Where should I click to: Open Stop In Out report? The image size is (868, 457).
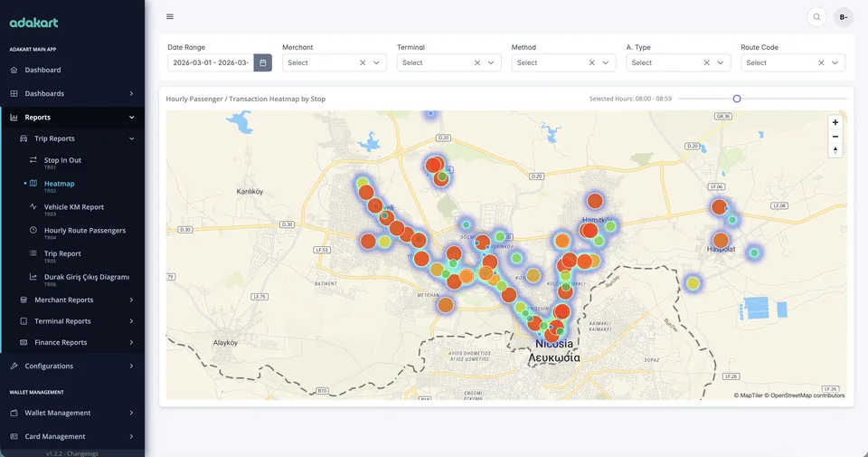tap(62, 160)
